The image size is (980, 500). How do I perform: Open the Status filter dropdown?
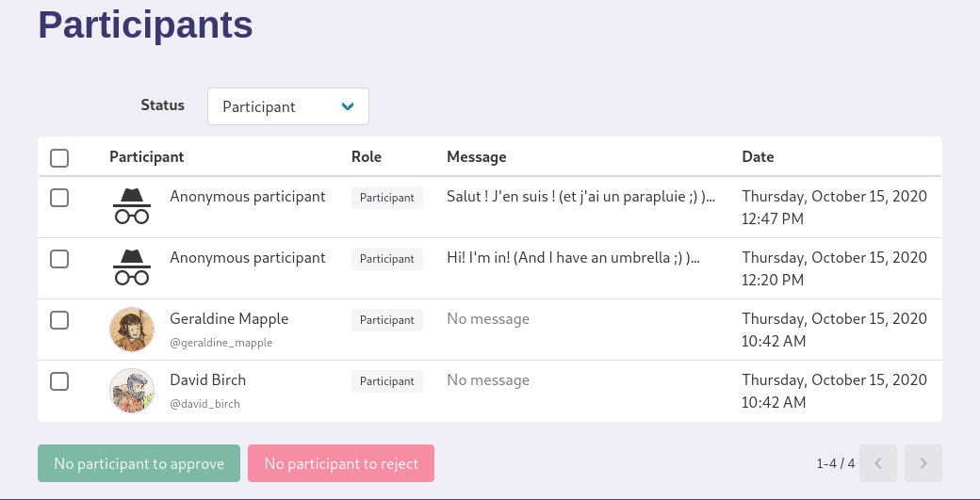pyautogui.click(x=288, y=106)
